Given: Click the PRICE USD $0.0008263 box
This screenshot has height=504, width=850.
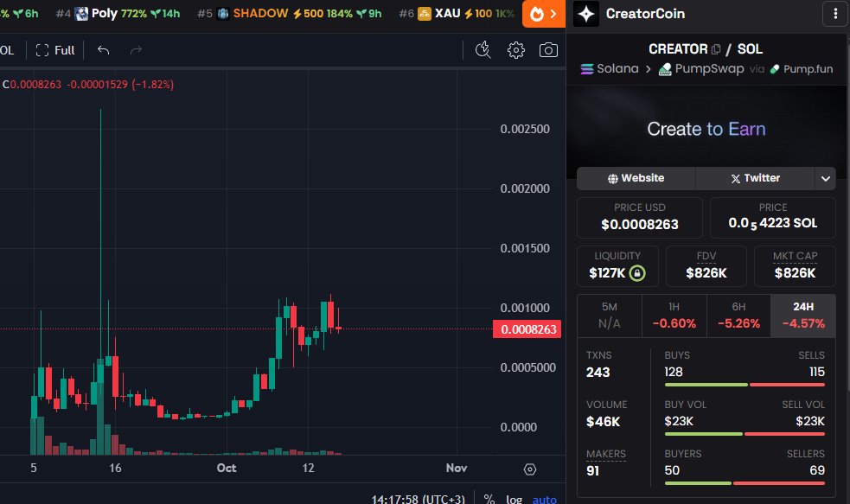Looking at the screenshot, I should coord(640,218).
